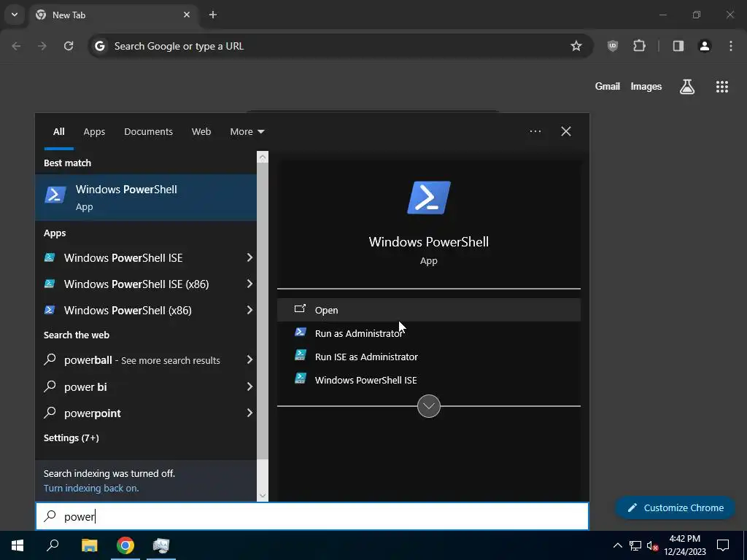
Task: Open Google Images link
Action: tap(646, 86)
